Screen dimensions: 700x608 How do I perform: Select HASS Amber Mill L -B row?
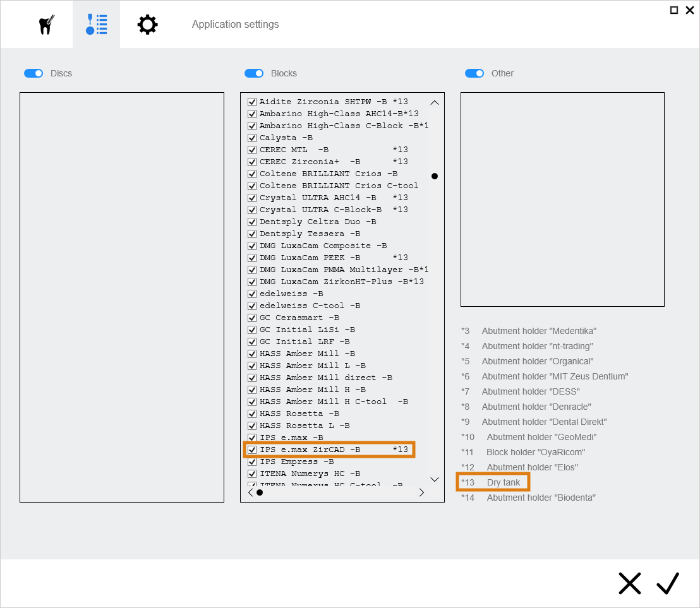click(x=313, y=366)
